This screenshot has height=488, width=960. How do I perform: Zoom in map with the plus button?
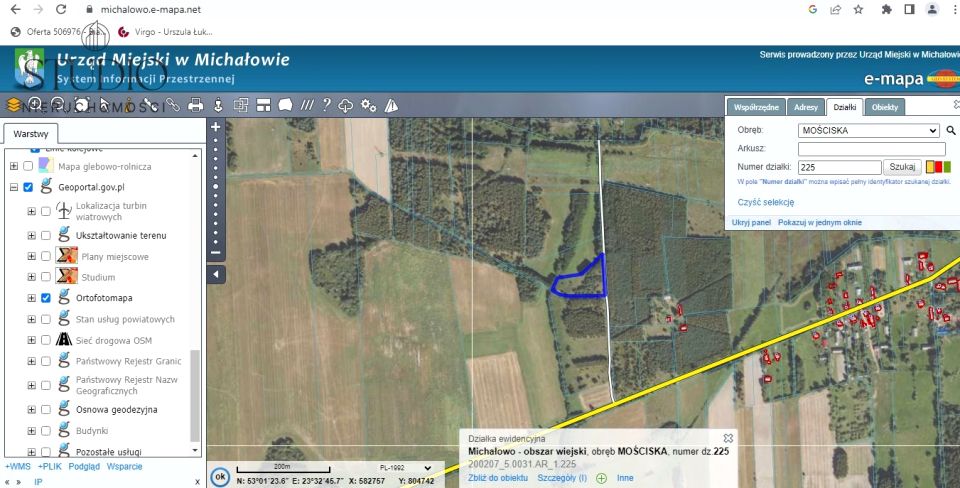pos(216,127)
